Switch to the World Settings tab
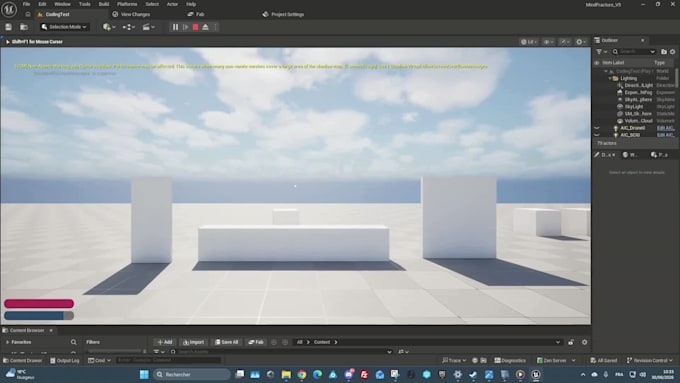 pyautogui.click(x=630, y=155)
